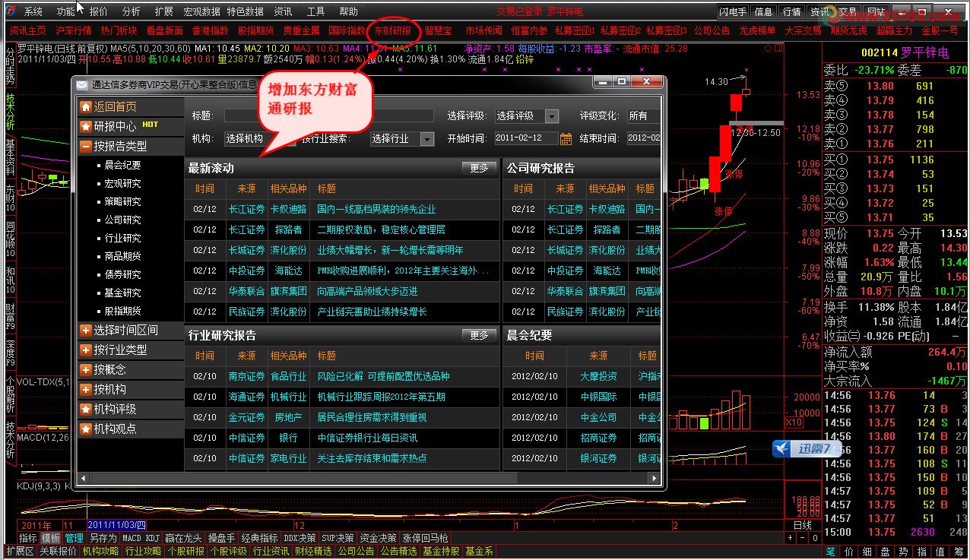This screenshot has width=970, height=560.
Task: Expand the 按概念 section
Action: 85,369
